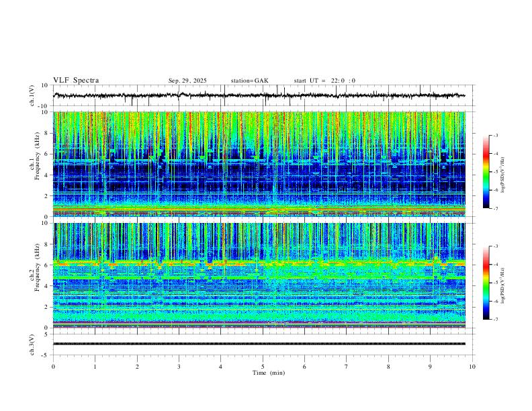Click the "2" kHz tick of ch.2 spectrogram
This screenshot has width=532, height=411.
pyautogui.click(x=47, y=307)
